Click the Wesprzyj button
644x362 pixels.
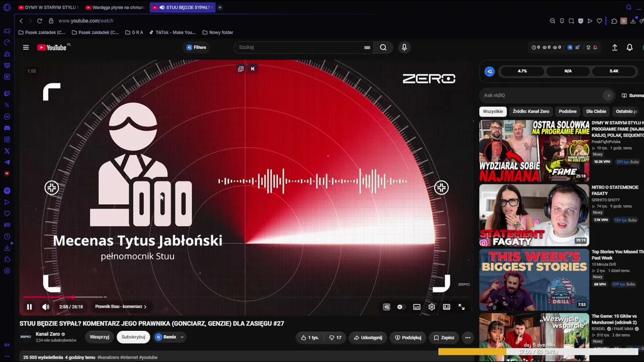coord(100,337)
